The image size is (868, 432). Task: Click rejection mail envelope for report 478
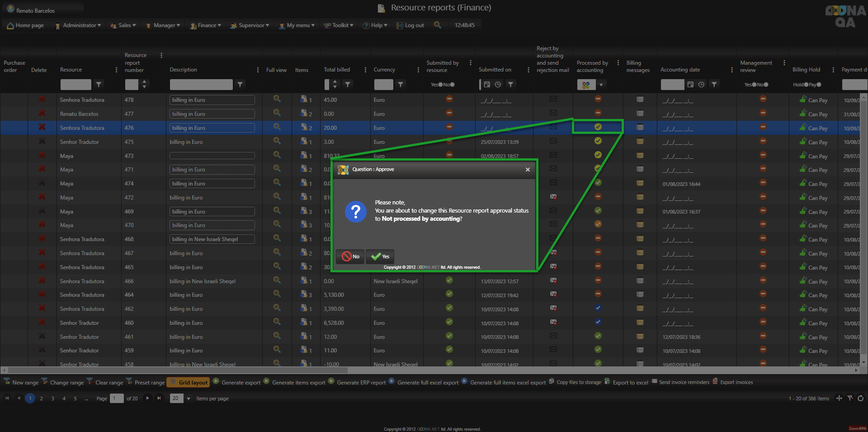click(553, 99)
